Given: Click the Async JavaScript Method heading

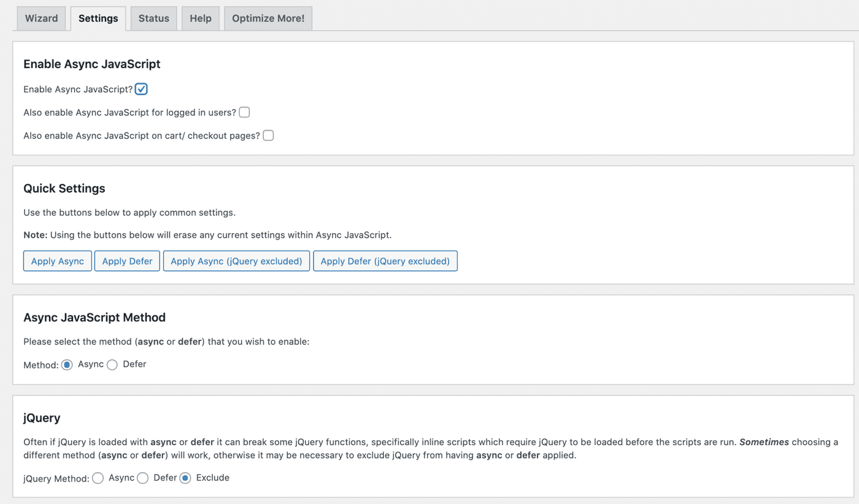Looking at the screenshot, I should click(x=94, y=318).
